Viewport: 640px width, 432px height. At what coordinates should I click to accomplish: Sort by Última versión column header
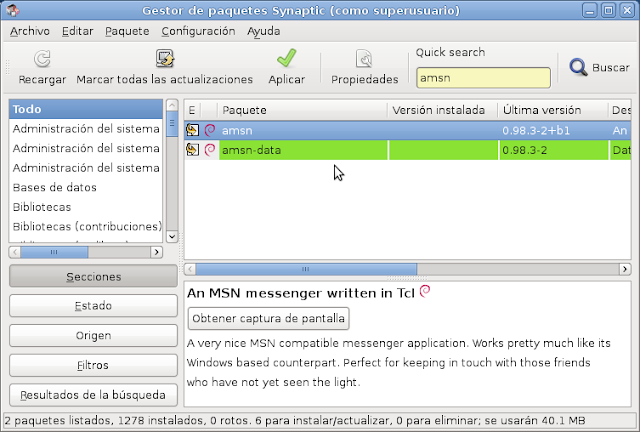tap(553, 110)
